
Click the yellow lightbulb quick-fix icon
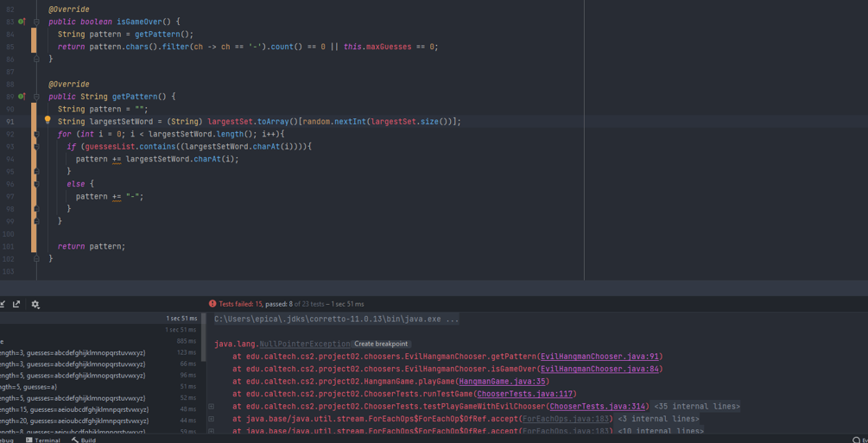point(48,121)
